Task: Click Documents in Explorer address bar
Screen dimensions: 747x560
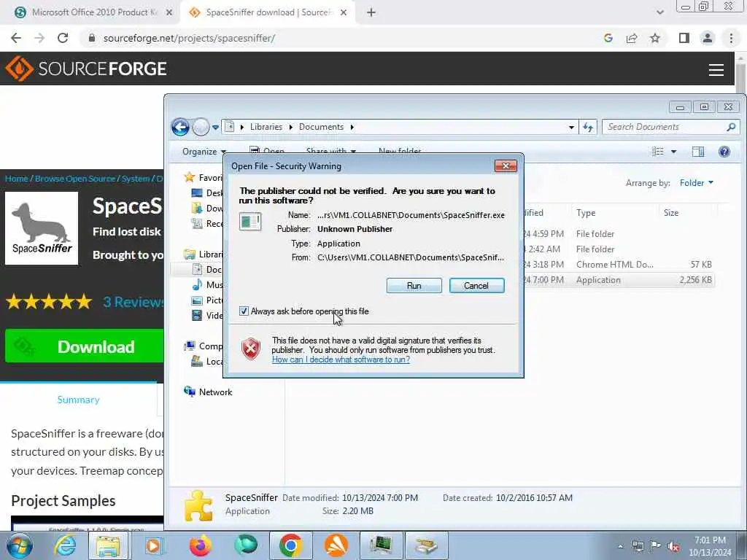Action: [x=321, y=127]
